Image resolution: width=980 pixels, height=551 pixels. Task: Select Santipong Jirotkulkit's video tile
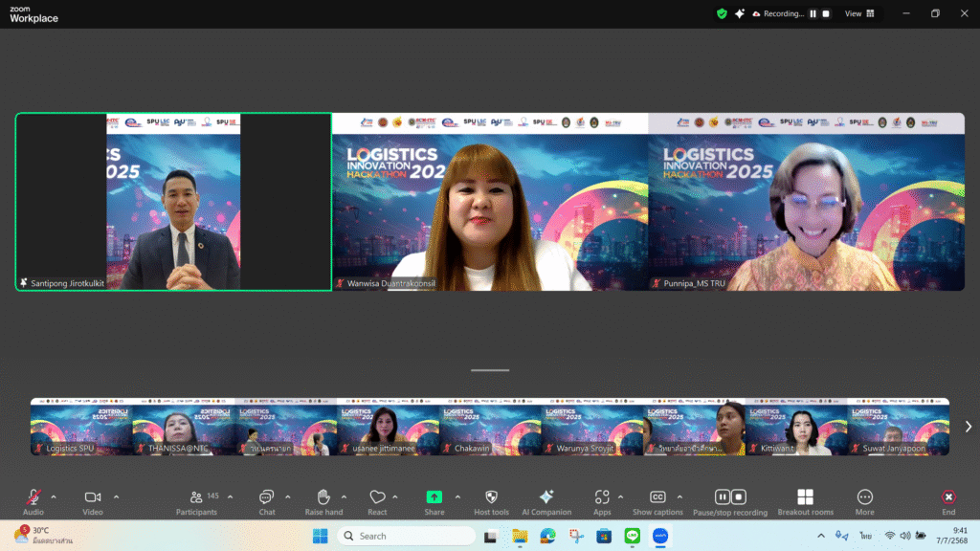coord(174,202)
